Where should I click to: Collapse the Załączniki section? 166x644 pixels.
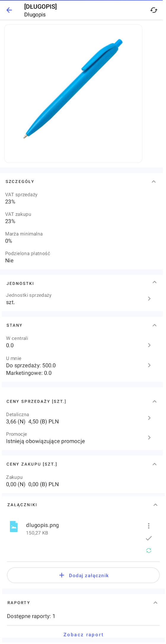tap(155, 505)
